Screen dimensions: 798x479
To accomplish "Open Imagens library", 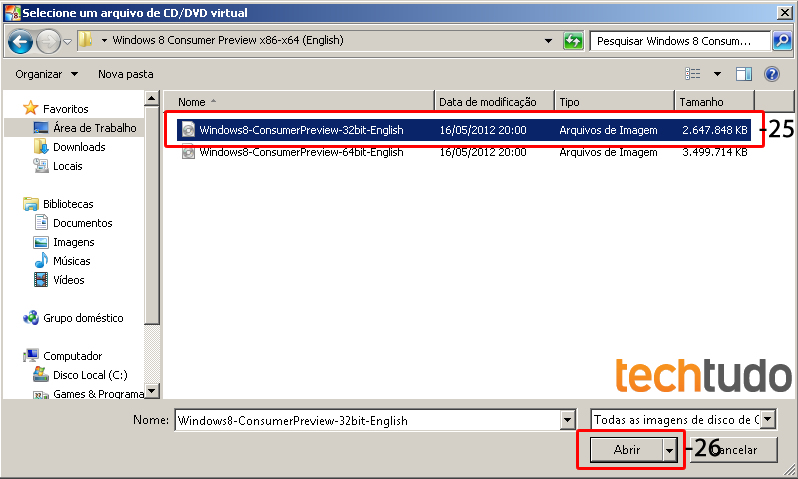I will point(74,242).
